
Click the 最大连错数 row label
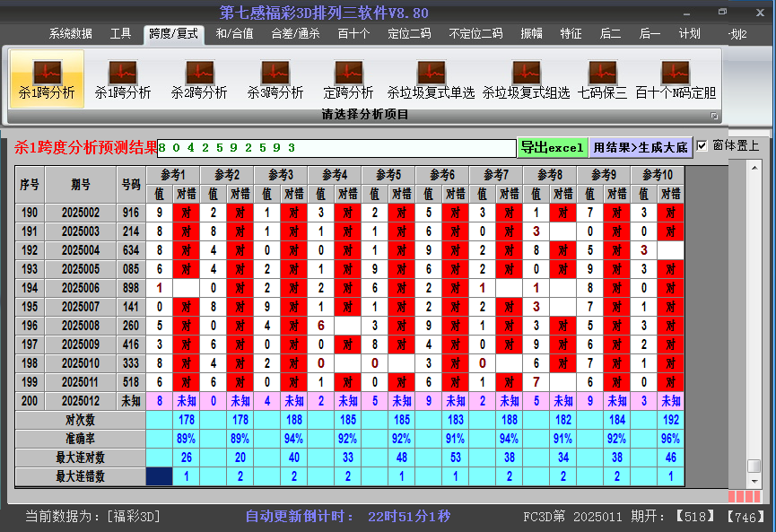pos(80,476)
